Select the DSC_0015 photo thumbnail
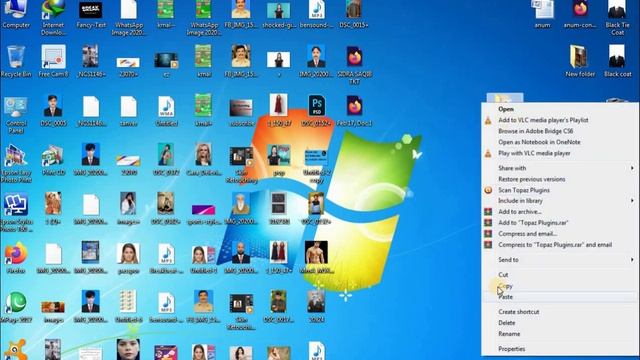The width and height of the screenshot is (640, 360). pyautogui.click(x=354, y=14)
